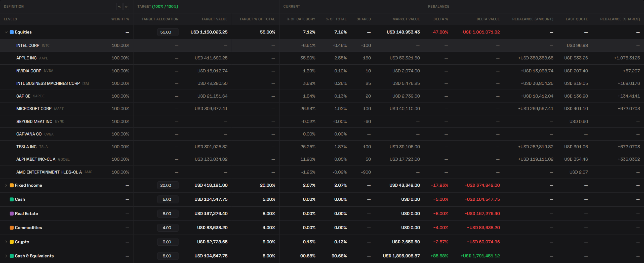The height and width of the screenshot is (263, 644).
Task: Click the purple Real Estate color swatch
Action: tap(12, 213)
